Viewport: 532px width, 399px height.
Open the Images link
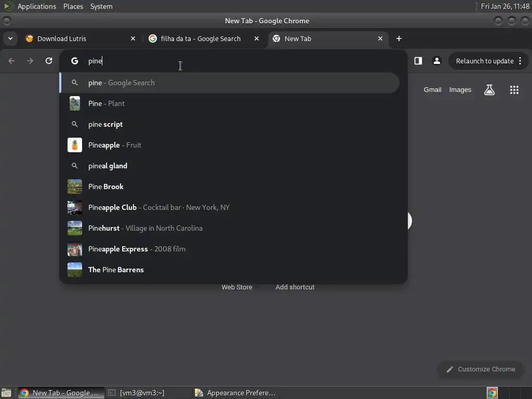460,90
